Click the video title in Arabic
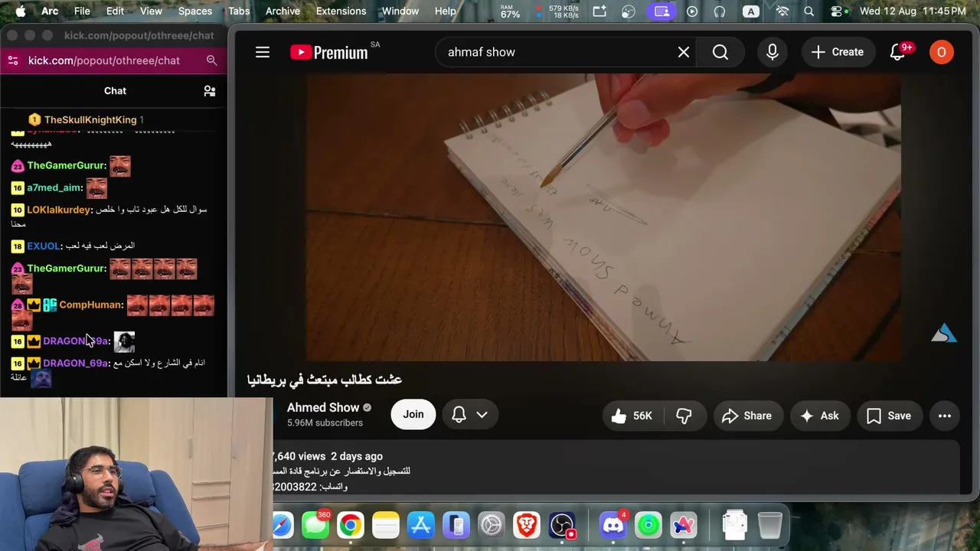The width and height of the screenshot is (980, 551). 325,380
